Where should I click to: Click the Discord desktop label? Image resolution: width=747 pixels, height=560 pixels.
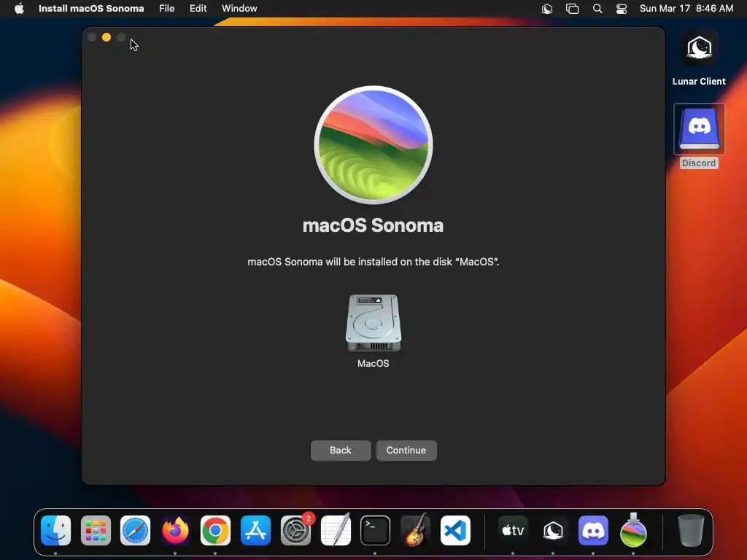pyautogui.click(x=699, y=163)
